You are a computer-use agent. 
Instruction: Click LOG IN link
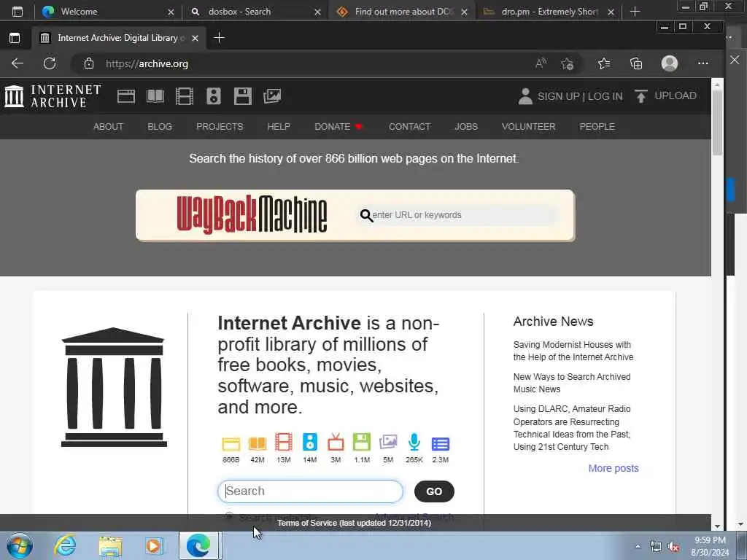coord(605,97)
